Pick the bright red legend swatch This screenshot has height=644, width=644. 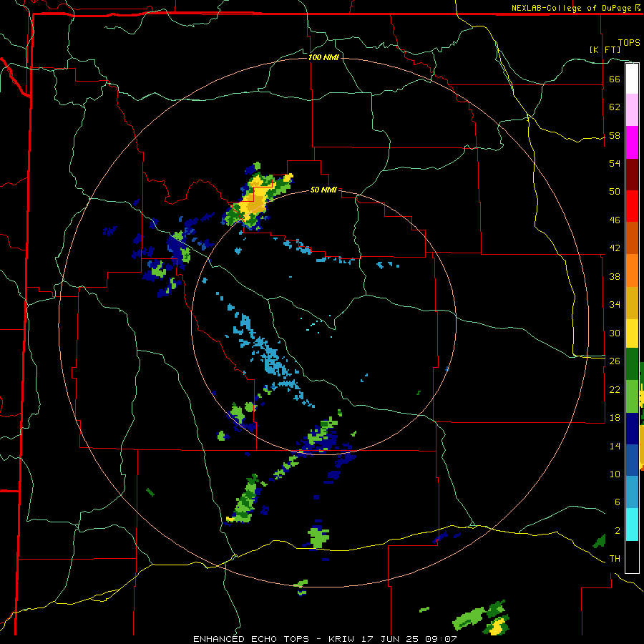click(x=632, y=206)
